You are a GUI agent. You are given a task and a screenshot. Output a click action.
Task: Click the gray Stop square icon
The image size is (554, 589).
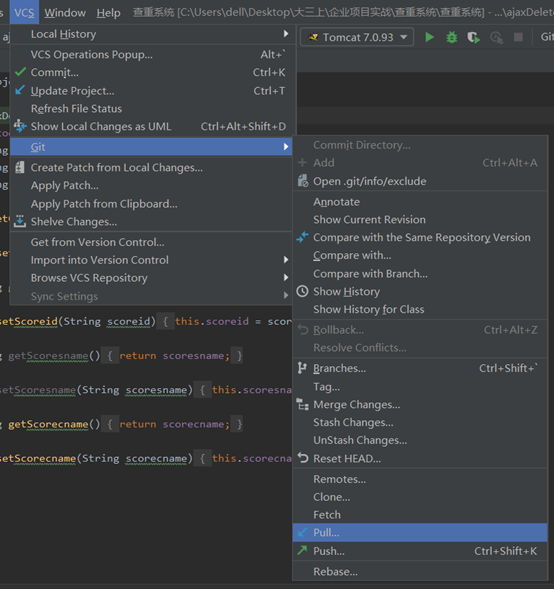click(x=518, y=37)
